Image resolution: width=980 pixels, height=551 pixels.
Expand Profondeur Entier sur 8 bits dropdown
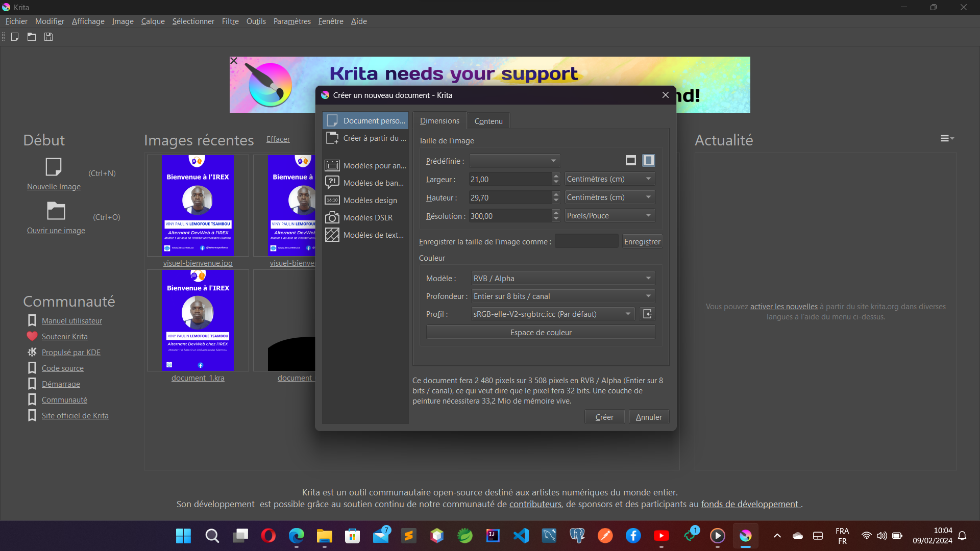tap(563, 296)
